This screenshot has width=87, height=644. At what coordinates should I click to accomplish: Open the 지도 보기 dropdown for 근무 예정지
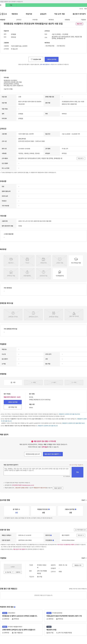coord(81,159)
